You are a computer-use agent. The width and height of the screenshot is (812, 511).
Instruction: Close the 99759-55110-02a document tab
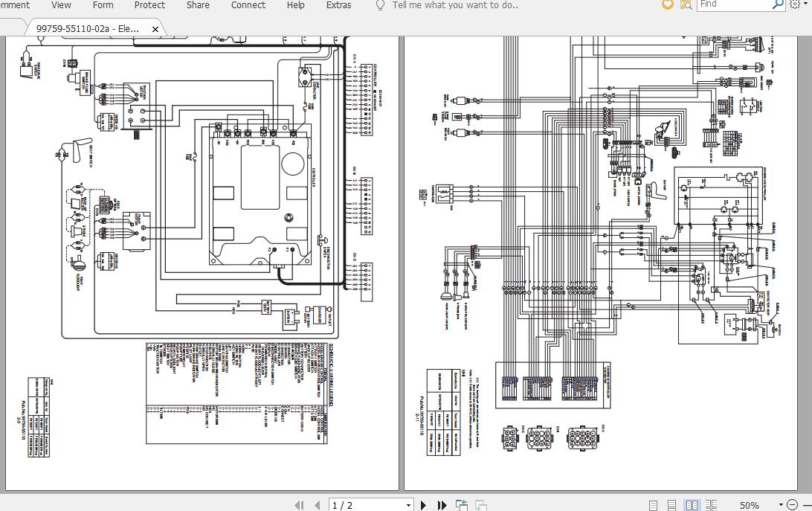click(155, 30)
